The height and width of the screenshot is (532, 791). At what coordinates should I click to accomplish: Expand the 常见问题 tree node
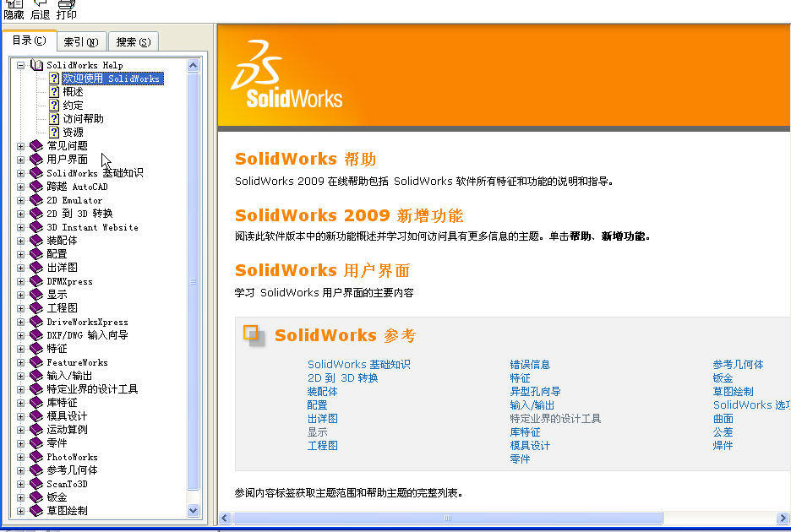pos(20,146)
